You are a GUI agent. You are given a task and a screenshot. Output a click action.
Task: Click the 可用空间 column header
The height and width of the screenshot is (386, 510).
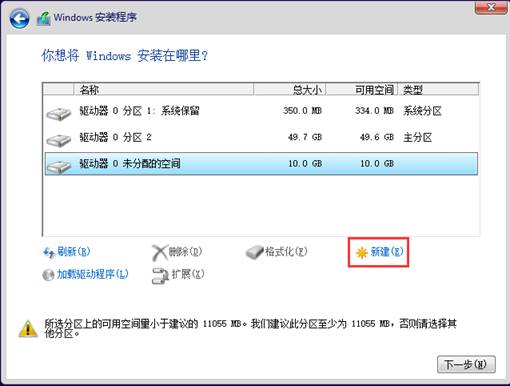tap(362, 90)
